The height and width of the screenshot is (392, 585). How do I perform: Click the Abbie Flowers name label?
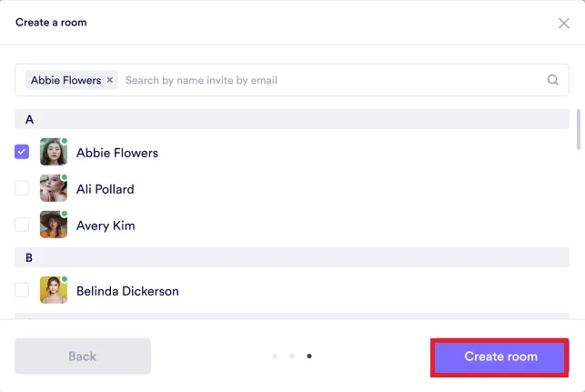coord(116,153)
